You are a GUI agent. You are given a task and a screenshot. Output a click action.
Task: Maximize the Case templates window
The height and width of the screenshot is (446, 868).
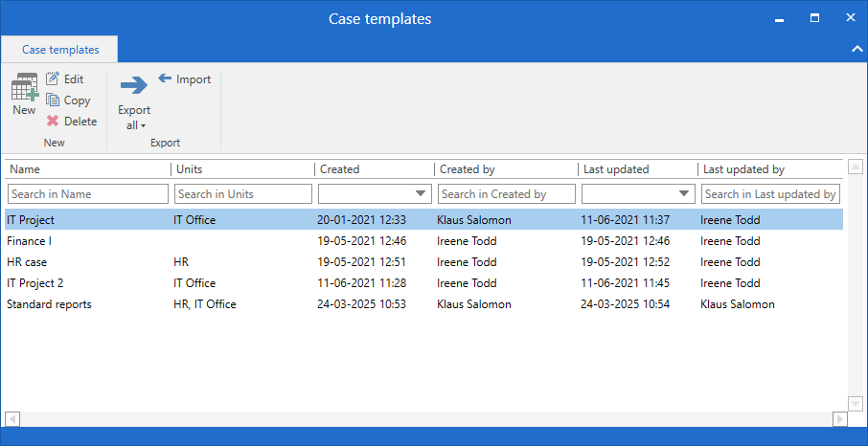(x=814, y=17)
